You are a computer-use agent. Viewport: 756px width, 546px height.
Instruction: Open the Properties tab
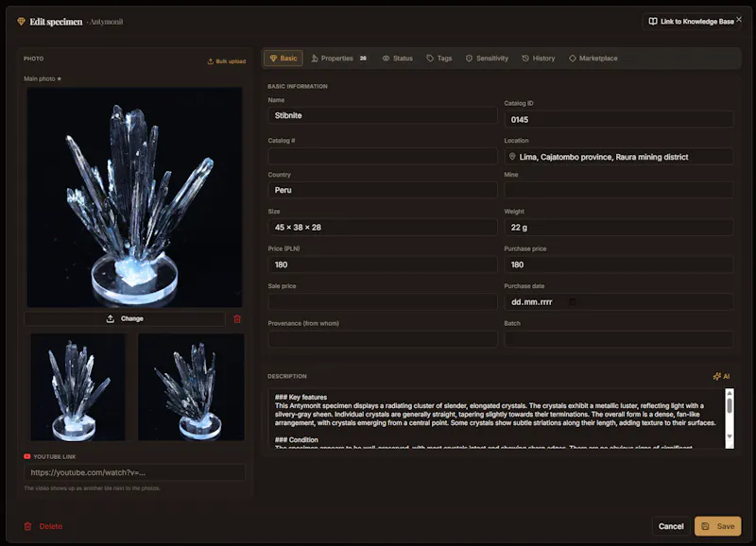point(339,59)
